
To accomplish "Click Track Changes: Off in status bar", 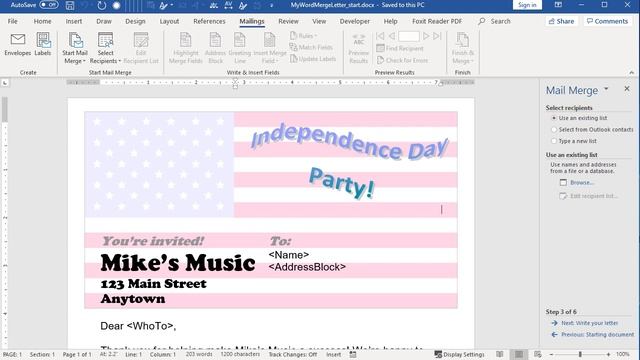I will coord(293,354).
